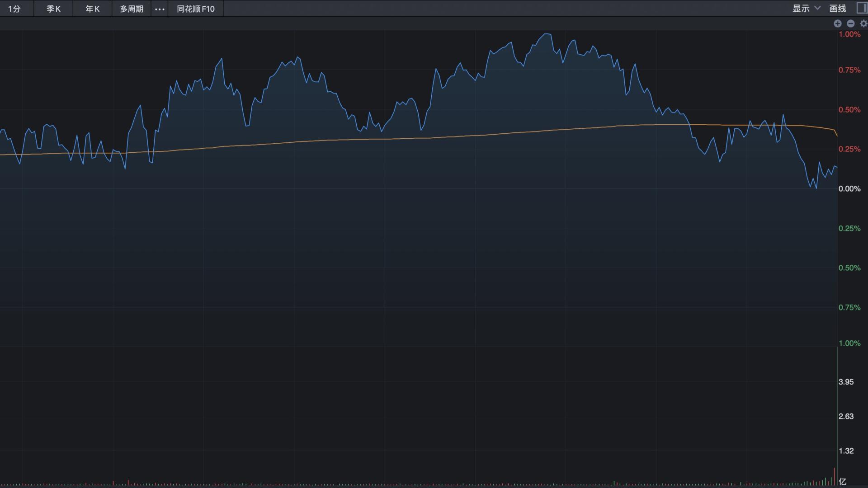Toggle the right side panel icon

coord(862,8)
